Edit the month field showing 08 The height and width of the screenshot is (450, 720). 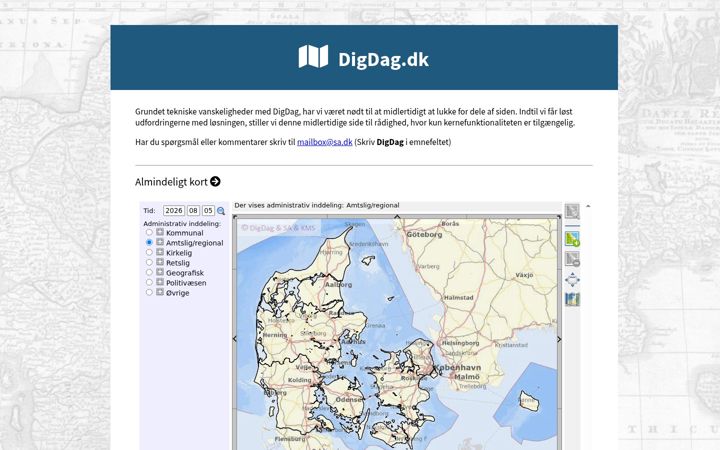coord(193,211)
